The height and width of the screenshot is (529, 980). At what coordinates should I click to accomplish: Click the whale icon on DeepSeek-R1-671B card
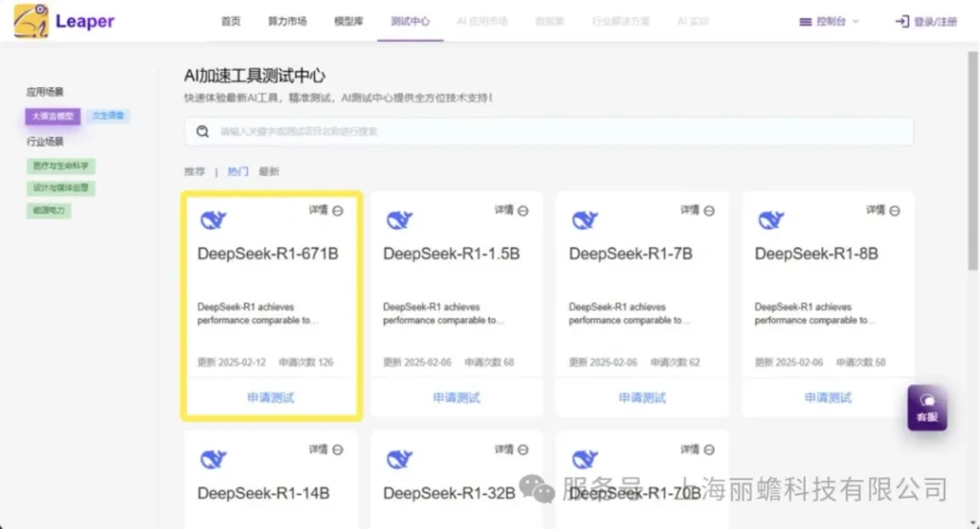213,220
